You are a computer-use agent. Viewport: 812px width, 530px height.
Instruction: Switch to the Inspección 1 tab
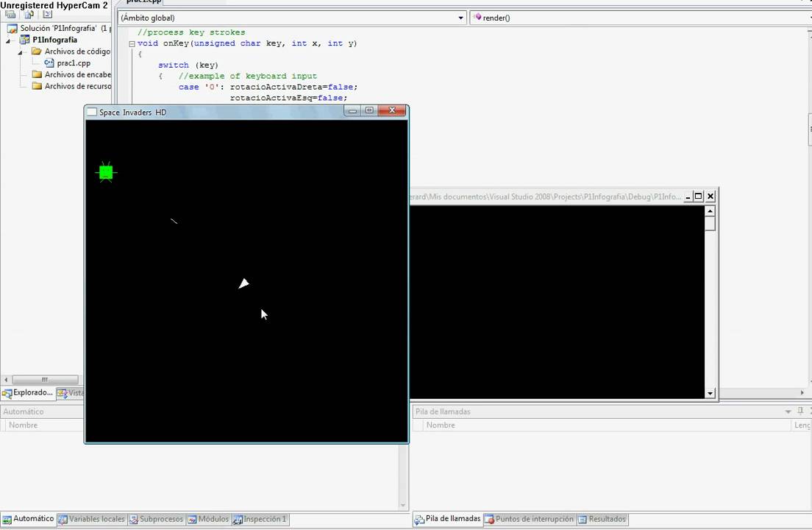click(x=260, y=519)
